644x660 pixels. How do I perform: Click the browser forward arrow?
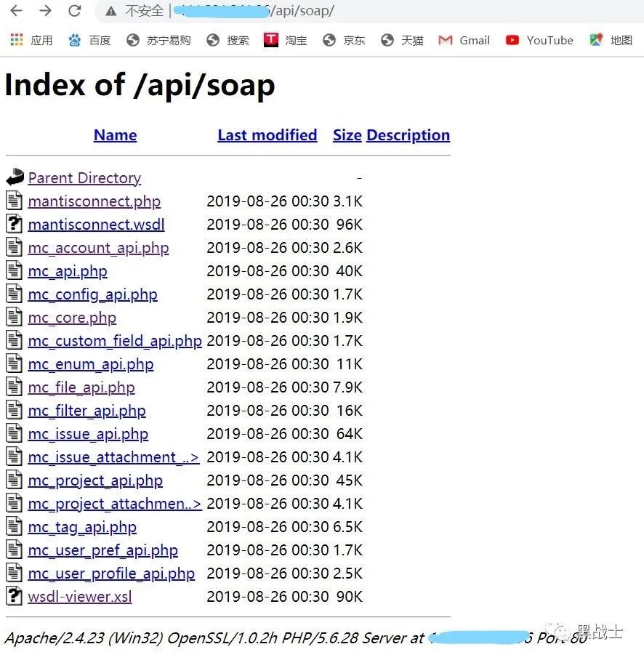point(45,10)
